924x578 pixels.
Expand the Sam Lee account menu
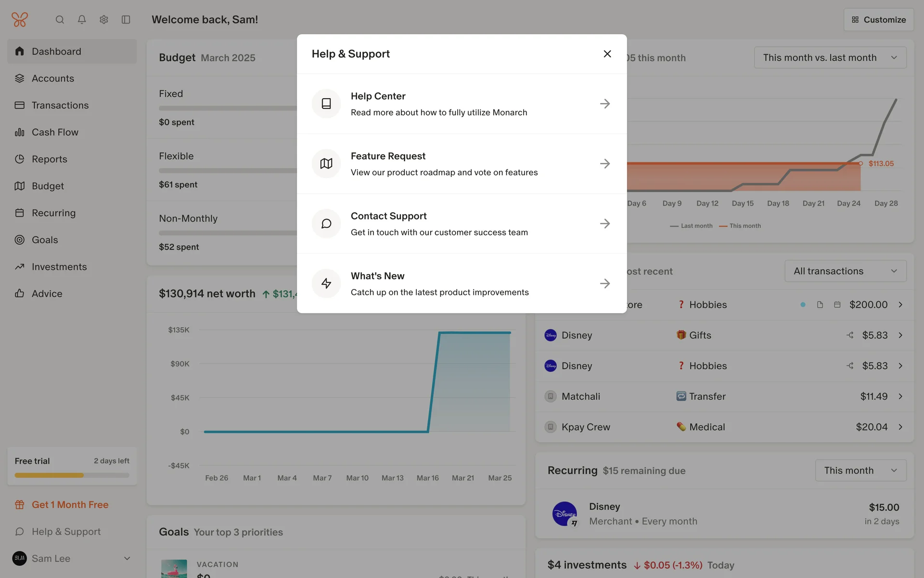[x=127, y=559]
